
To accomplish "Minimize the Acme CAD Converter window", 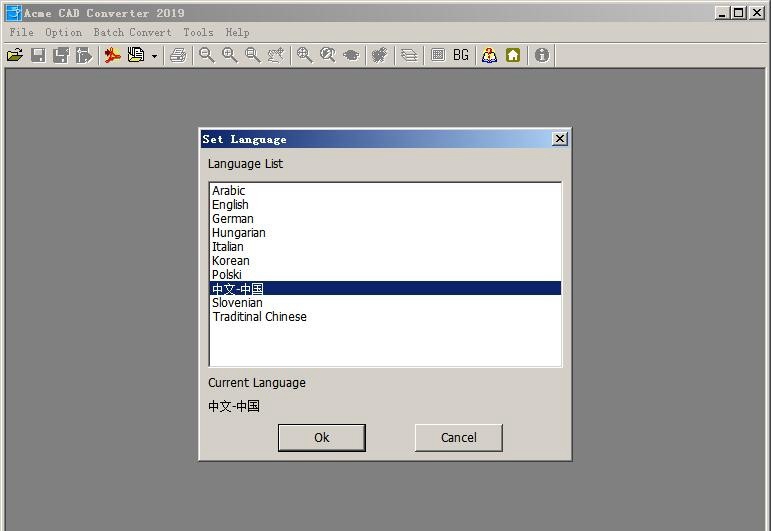I will (x=722, y=13).
